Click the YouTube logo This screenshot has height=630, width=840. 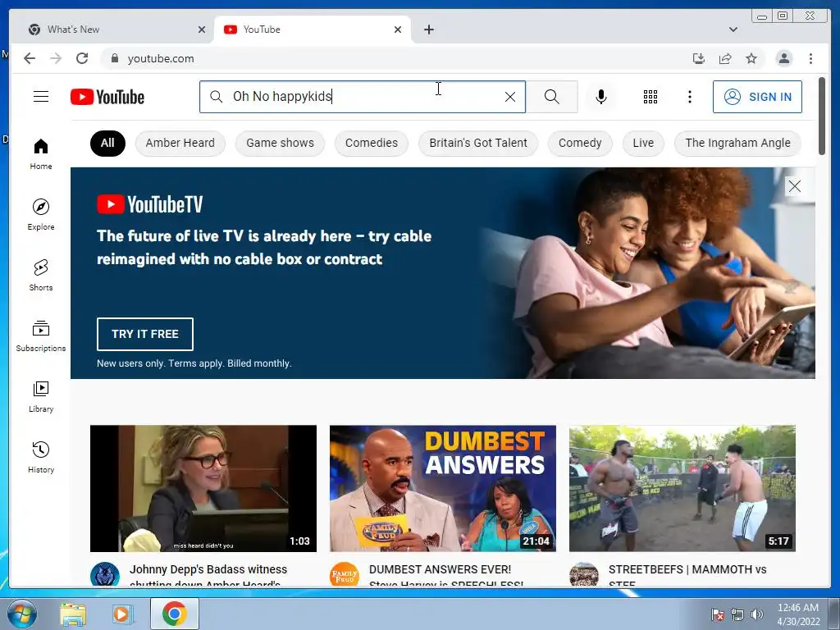107,97
